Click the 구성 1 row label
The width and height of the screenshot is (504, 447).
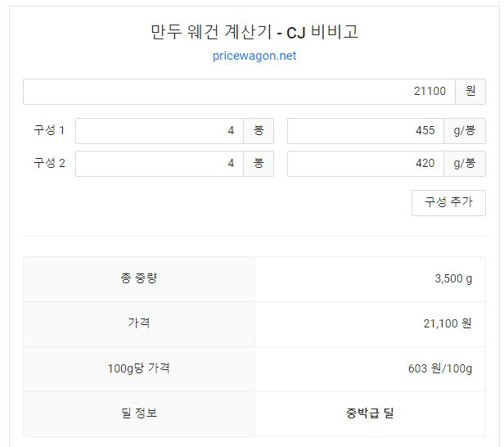(49, 130)
